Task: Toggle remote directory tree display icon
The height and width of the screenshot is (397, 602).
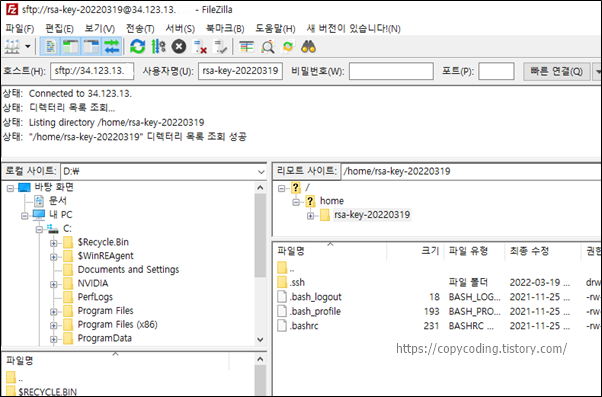Action: tap(91, 47)
